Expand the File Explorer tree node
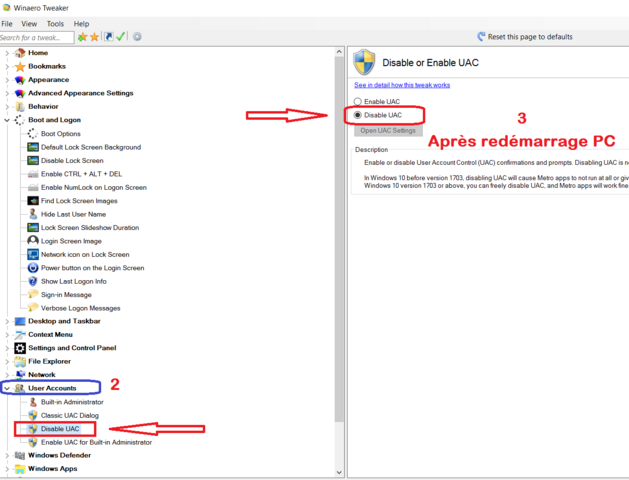 click(7, 361)
